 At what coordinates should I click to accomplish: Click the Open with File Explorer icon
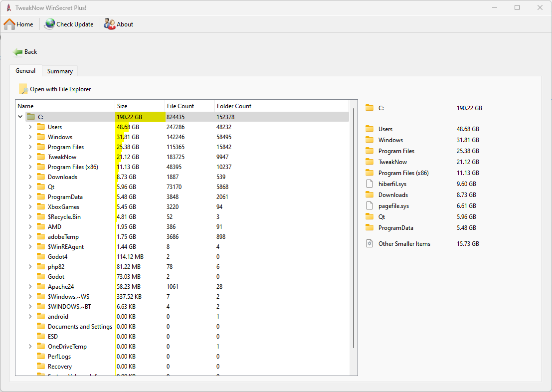pos(23,89)
